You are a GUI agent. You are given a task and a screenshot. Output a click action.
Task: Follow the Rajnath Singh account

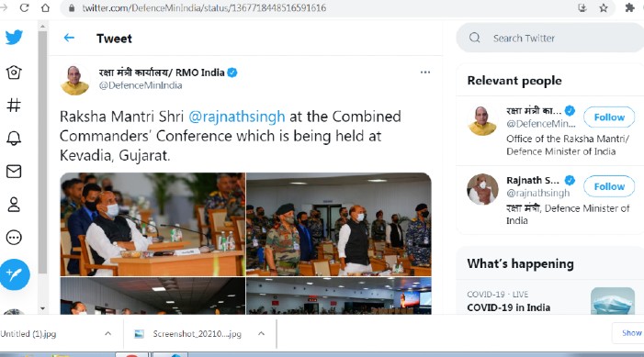click(609, 186)
